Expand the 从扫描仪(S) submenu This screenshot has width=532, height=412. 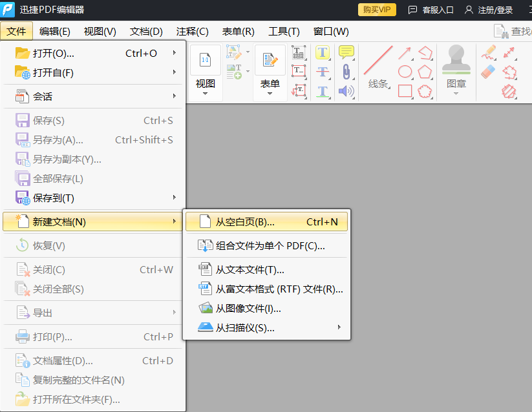click(339, 327)
